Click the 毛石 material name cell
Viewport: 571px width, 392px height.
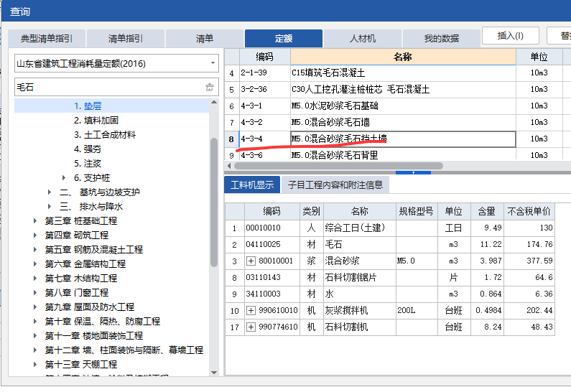coord(359,244)
